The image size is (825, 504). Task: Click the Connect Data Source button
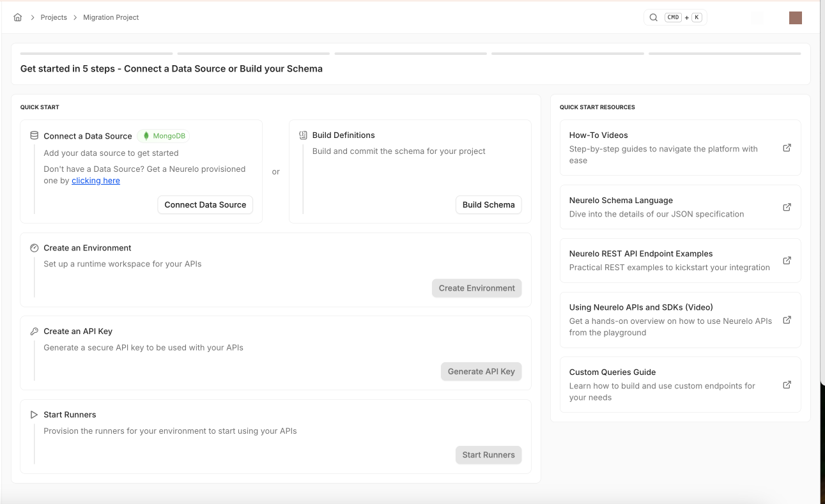tap(205, 204)
